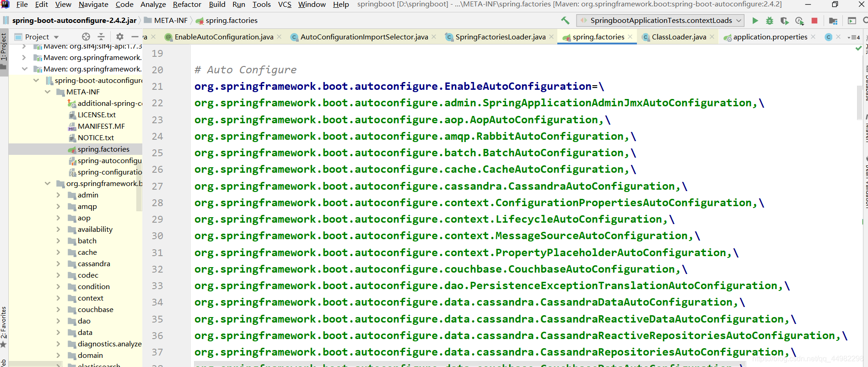
Task: Select MANIFEST.MF in the tree
Action: tap(101, 126)
